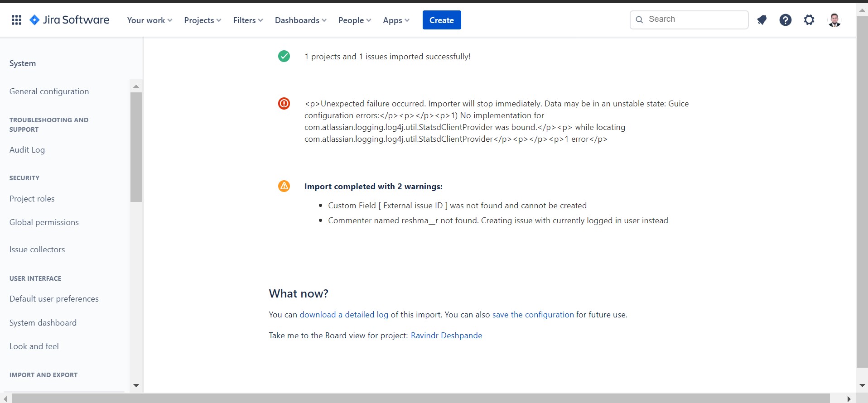Open the Ravindr Deshpande project board link
The height and width of the screenshot is (403, 868).
point(446,336)
